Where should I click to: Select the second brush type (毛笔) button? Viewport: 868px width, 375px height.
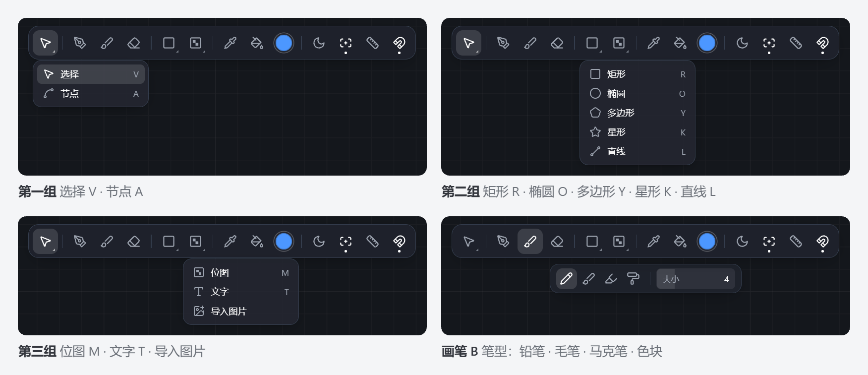pyautogui.click(x=588, y=279)
